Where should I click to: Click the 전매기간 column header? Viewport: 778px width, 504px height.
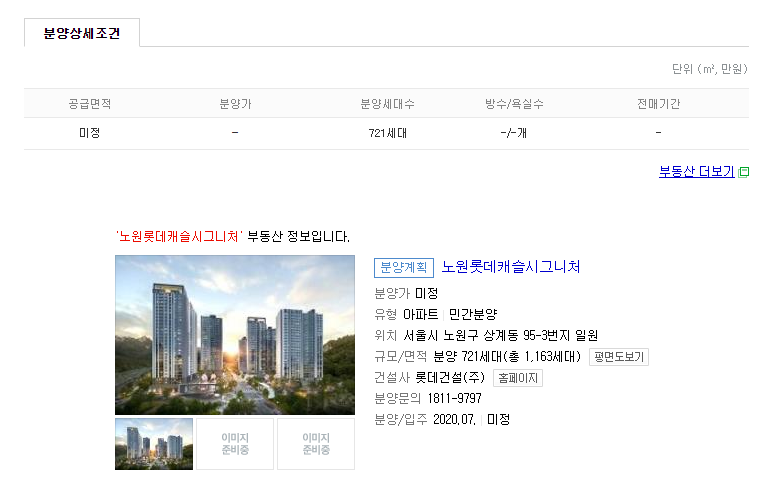[x=658, y=104]
